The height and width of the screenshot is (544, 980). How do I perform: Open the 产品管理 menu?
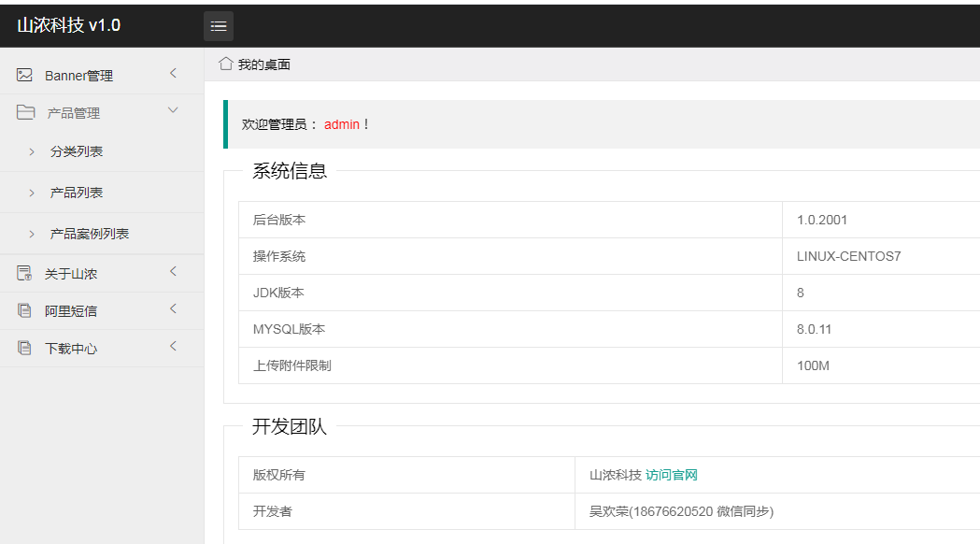[x=102, y=113]
